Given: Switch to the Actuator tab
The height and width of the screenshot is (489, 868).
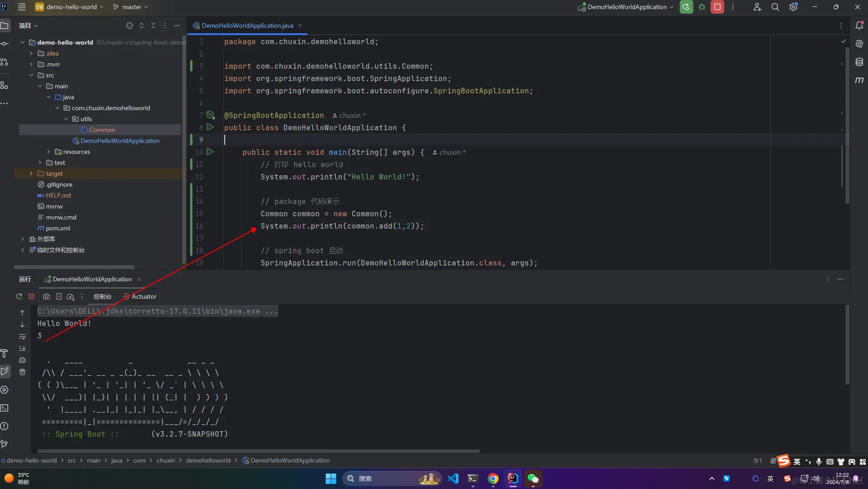Looking at the screenshot, I should click(140, 296).
